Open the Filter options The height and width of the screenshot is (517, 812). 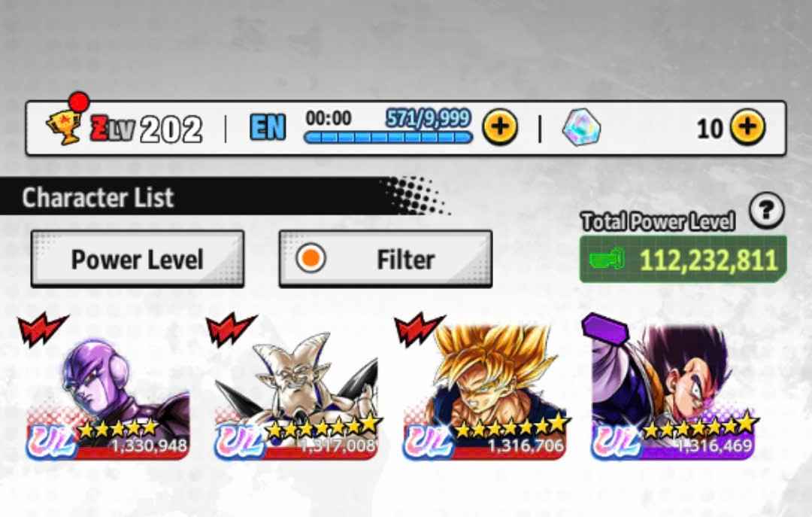[x=385, y=259]
